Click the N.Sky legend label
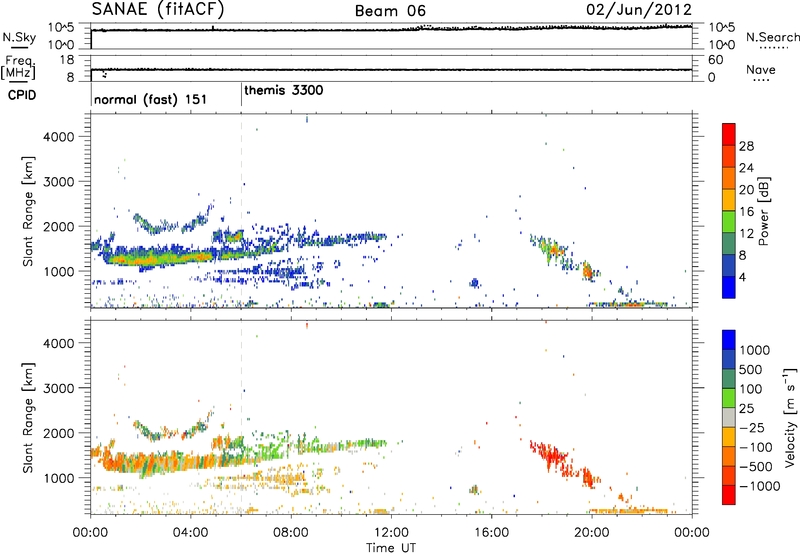Image resolution: width=800 pixels, height=554 pixels. pos(19,37)
